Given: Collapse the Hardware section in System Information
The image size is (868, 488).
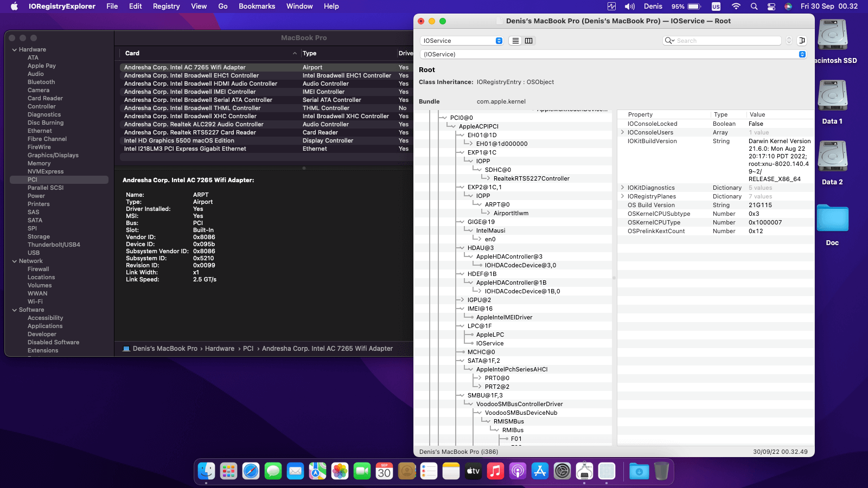Looking at the screenshot, I should (x=15, y=50).
